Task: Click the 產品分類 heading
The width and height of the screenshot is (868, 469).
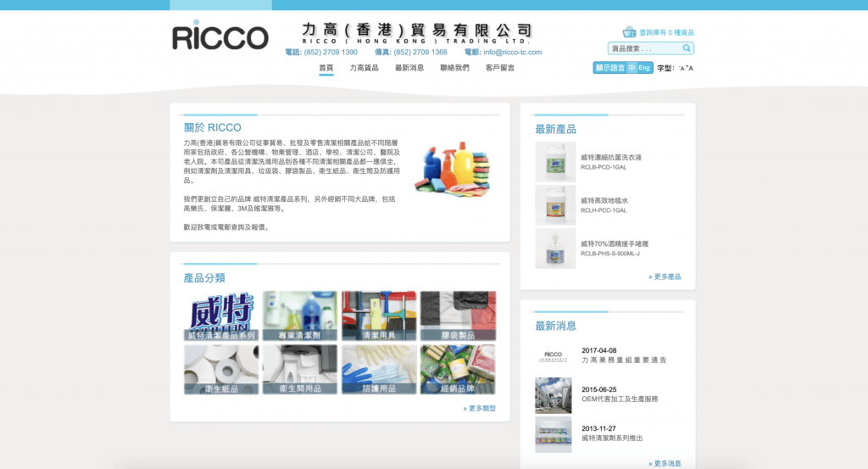Action: [x=204, y=278]
